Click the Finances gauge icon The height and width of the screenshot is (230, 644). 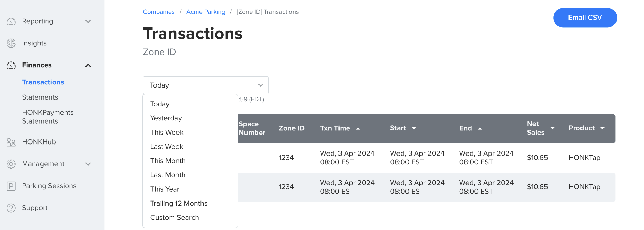click(x=11, y=65)
